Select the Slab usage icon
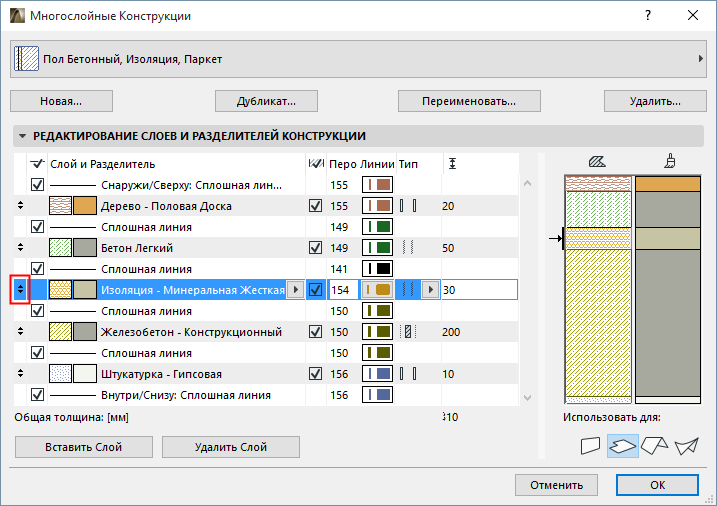 pos(623,446)
